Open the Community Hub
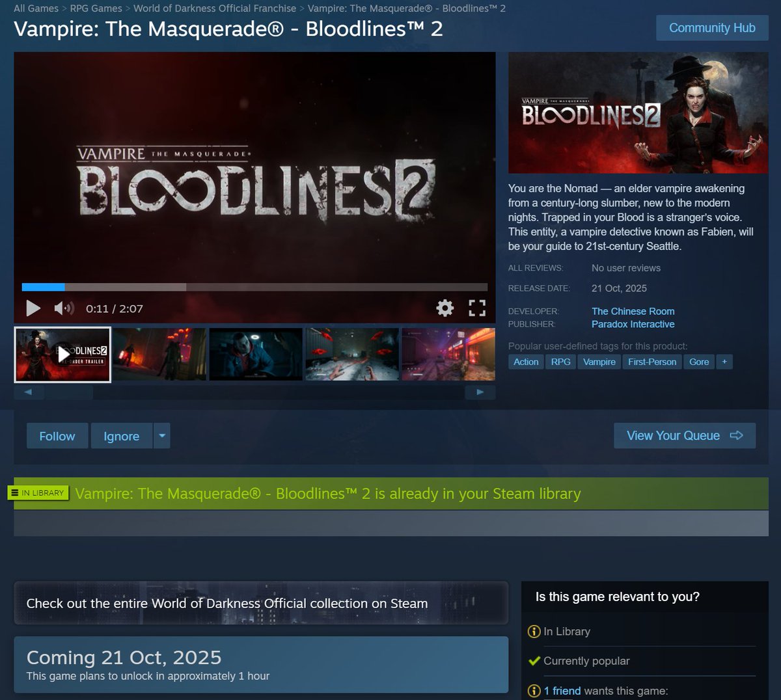The height and width of the screenshot is (700, 781). pos(712,28)
